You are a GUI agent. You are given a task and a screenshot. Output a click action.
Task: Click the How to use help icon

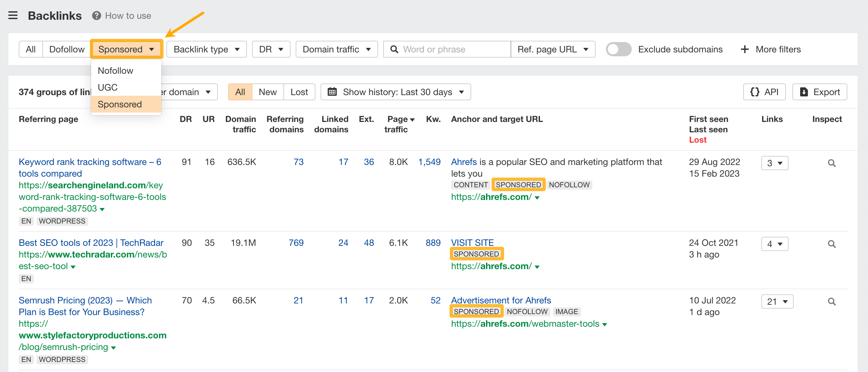click(x=96, y=16)
